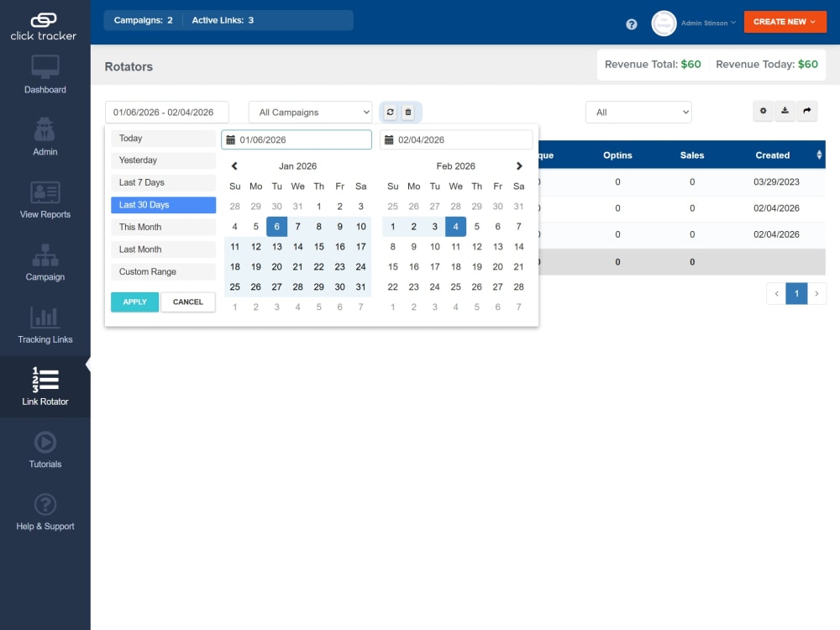This screenshot has height=630, width=840.
Task: Click Feb 2026 month label
Action: 456,166
